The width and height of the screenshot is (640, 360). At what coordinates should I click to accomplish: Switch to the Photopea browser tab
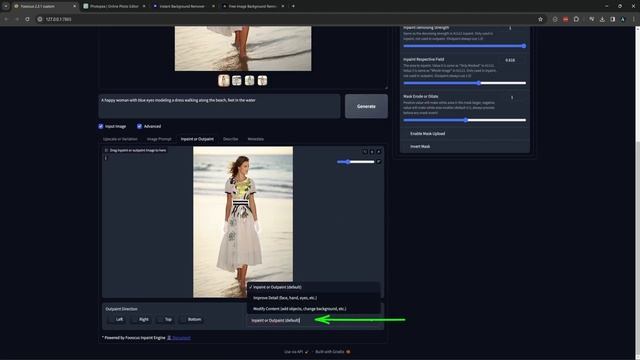pos(114,6)
